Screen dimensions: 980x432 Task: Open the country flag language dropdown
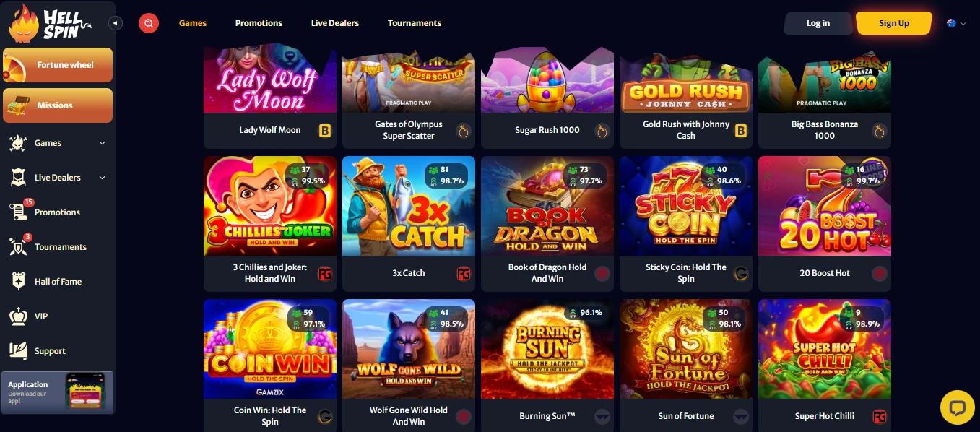coord(956,23)
